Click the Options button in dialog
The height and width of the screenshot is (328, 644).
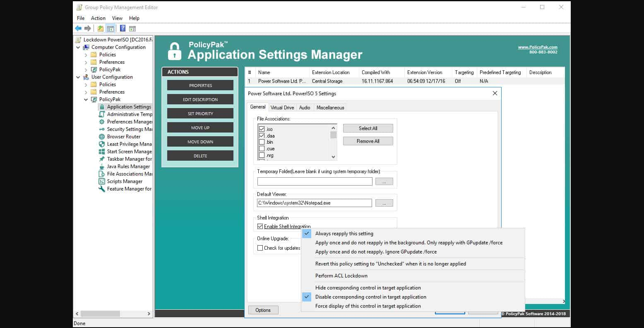tap(263, 310)
